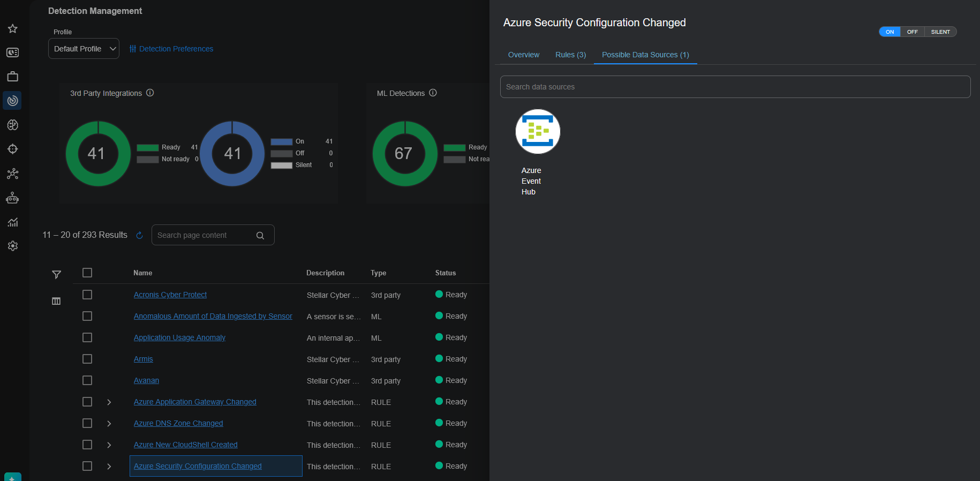The width and height of the screenshot is (980, 481).
Task: Open the table filter funnel icon
Action: tap(56, 275)
